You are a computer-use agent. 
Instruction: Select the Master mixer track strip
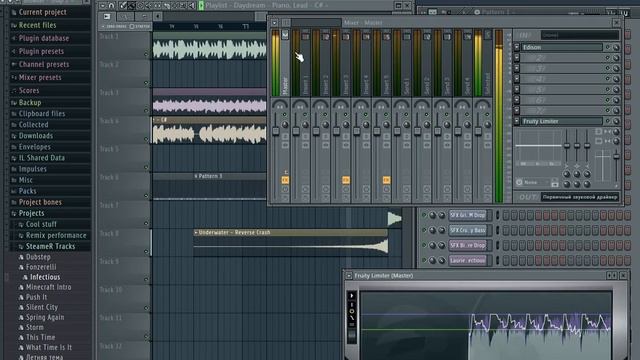pos(285,63)
